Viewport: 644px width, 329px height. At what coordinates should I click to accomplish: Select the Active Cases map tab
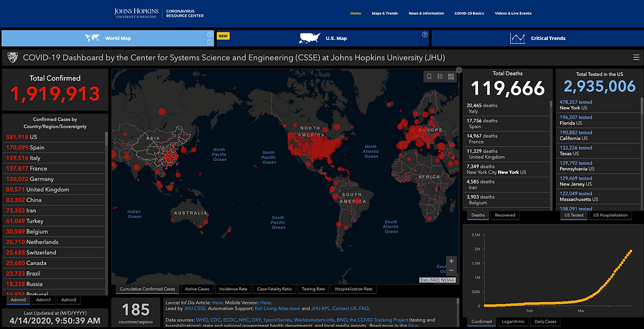coord(197,289)
